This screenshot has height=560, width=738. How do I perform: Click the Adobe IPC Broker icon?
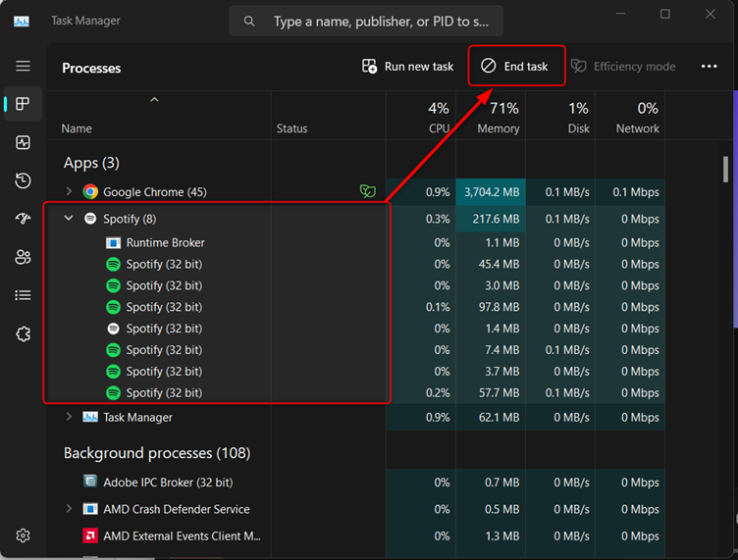point(90,482)
